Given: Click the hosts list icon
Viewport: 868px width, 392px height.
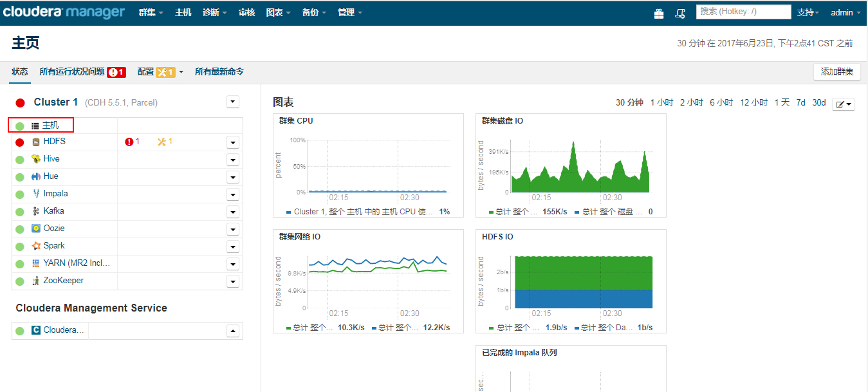Looking at the screenshot, I should click(x=35, y=126).
